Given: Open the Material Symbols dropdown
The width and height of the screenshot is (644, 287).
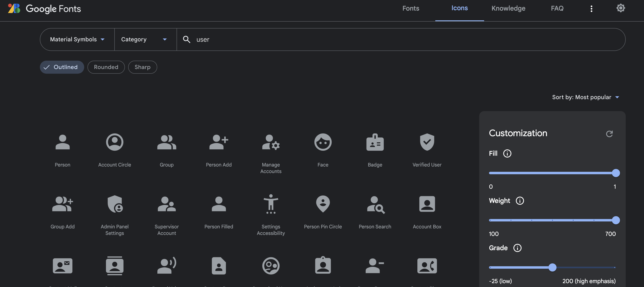Looking at the screenshot, I should 77,39.
